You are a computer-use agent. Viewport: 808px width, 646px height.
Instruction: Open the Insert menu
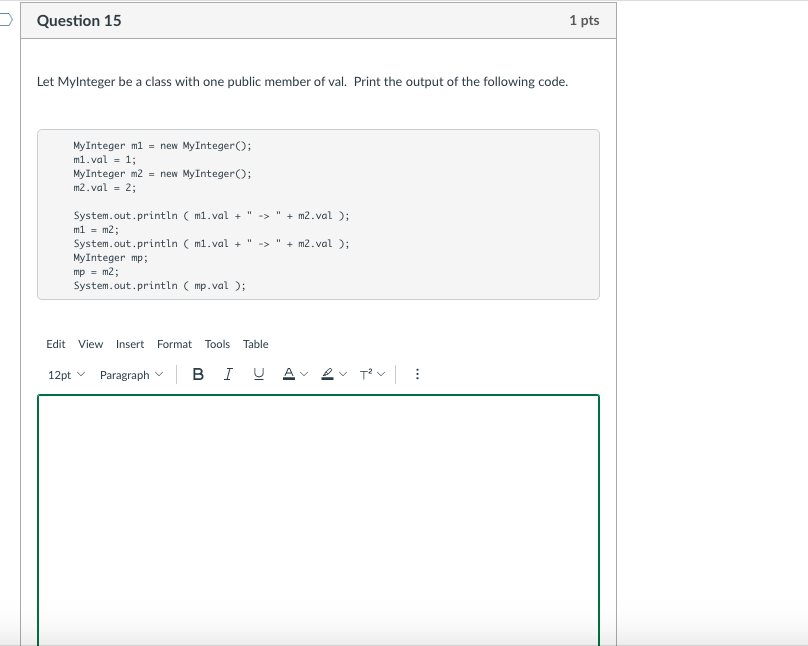[130, 344]
